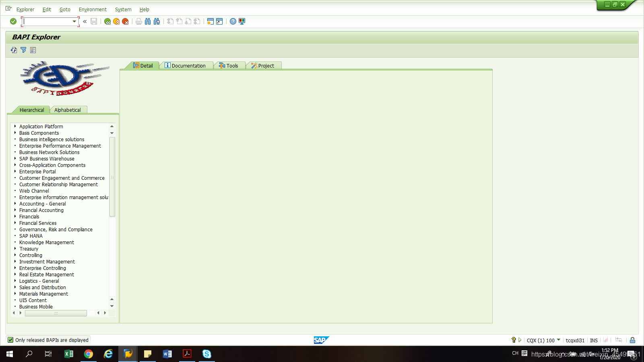Click the Print toolbar icon
The height and width of the screenshot is (362, 644).
[138, 22]
